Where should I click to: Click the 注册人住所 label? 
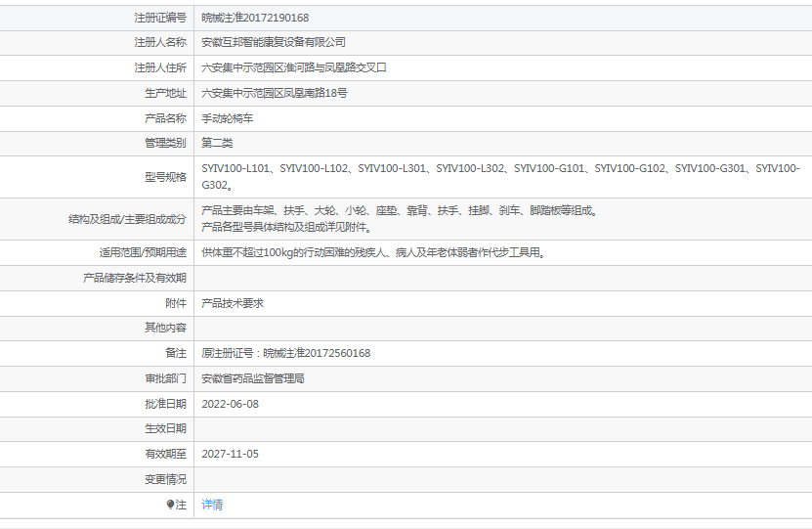click(160, 67)
